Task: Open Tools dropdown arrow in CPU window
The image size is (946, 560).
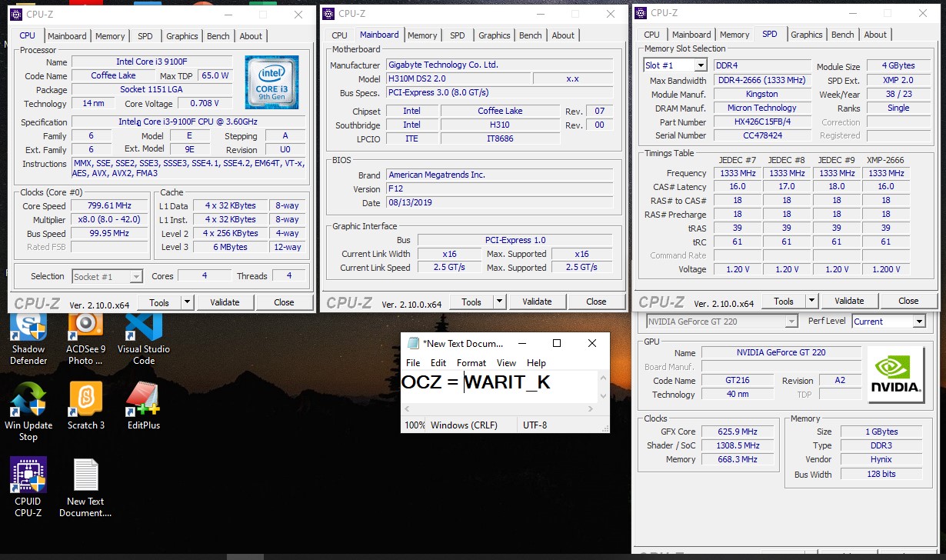Action: pos(187,303)
